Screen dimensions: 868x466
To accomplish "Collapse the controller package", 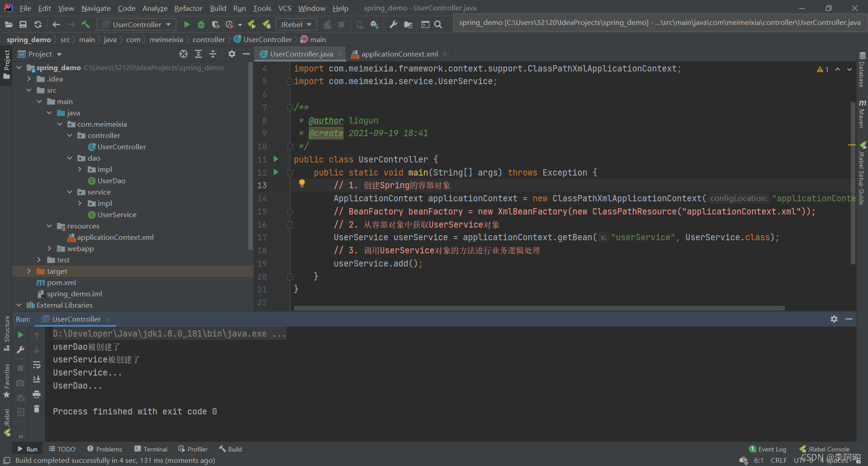I will click(70, 135).
